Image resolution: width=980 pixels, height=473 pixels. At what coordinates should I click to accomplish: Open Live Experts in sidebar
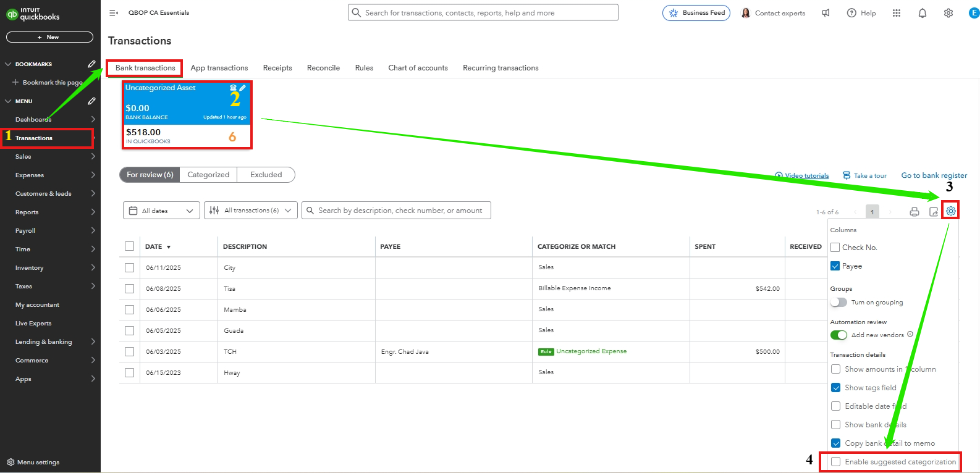[33, 323]
